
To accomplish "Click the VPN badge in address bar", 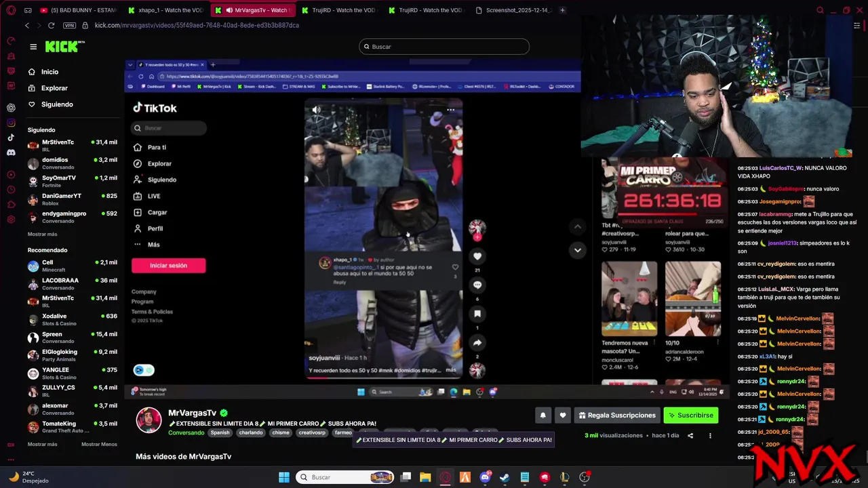I will pos(69,25).
